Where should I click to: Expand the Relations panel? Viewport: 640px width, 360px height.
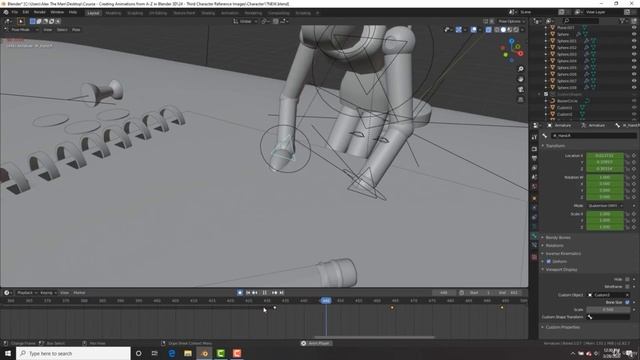[554, 245]
